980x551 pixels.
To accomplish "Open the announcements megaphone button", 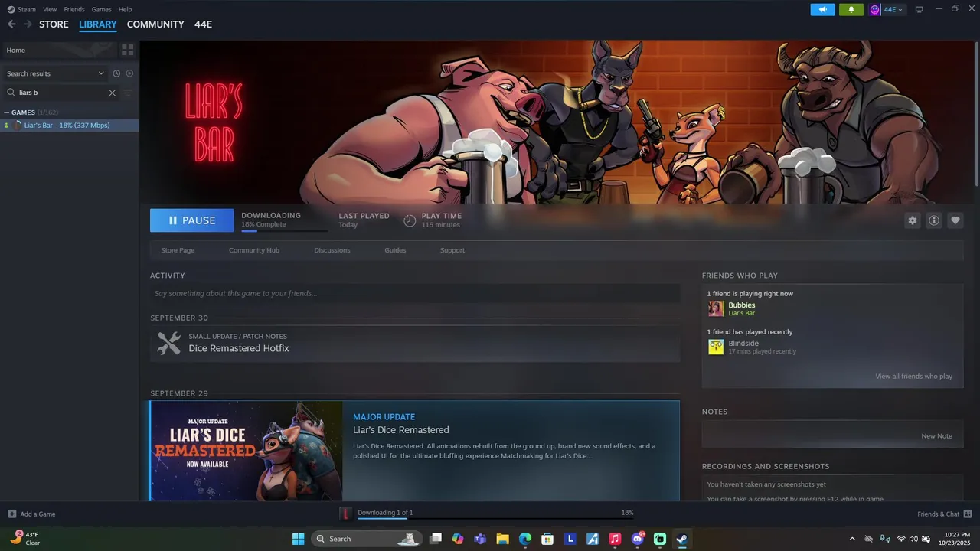I will point(822,9).
